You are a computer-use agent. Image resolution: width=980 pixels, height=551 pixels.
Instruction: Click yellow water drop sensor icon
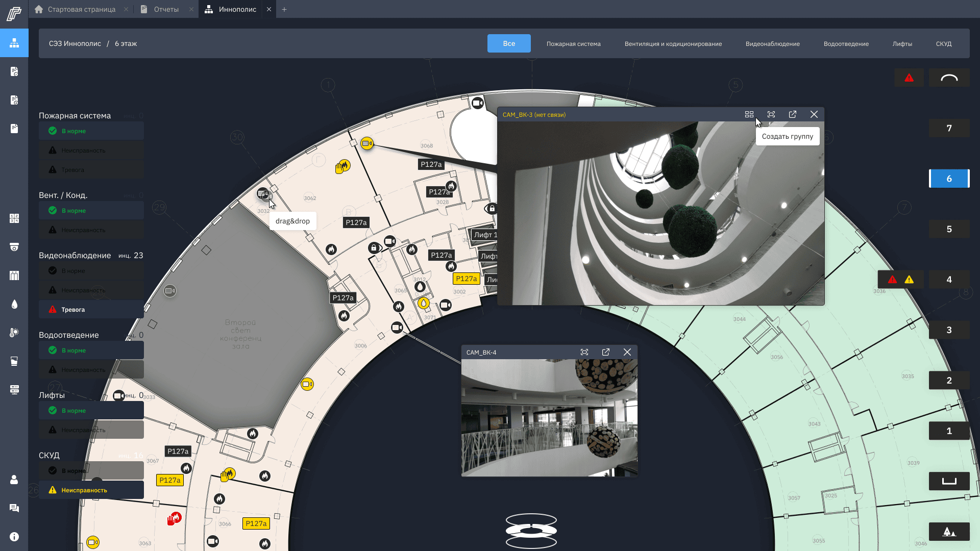tap(423, 303)
